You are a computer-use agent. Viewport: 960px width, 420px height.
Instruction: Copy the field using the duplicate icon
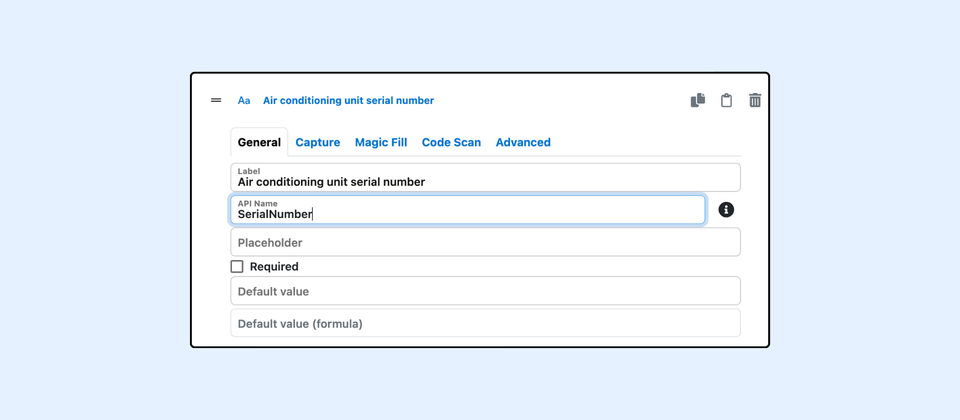pyautogui.click(x=698, y=100)
